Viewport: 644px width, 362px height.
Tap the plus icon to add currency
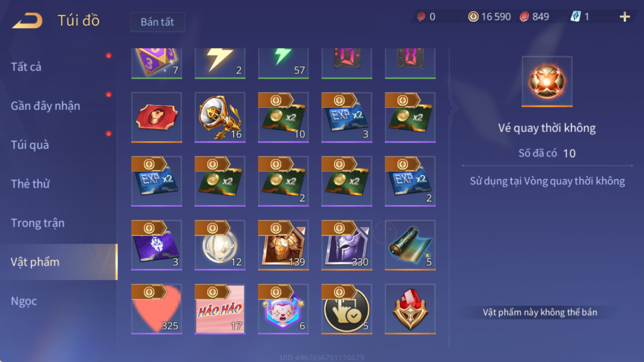(625, 17)
